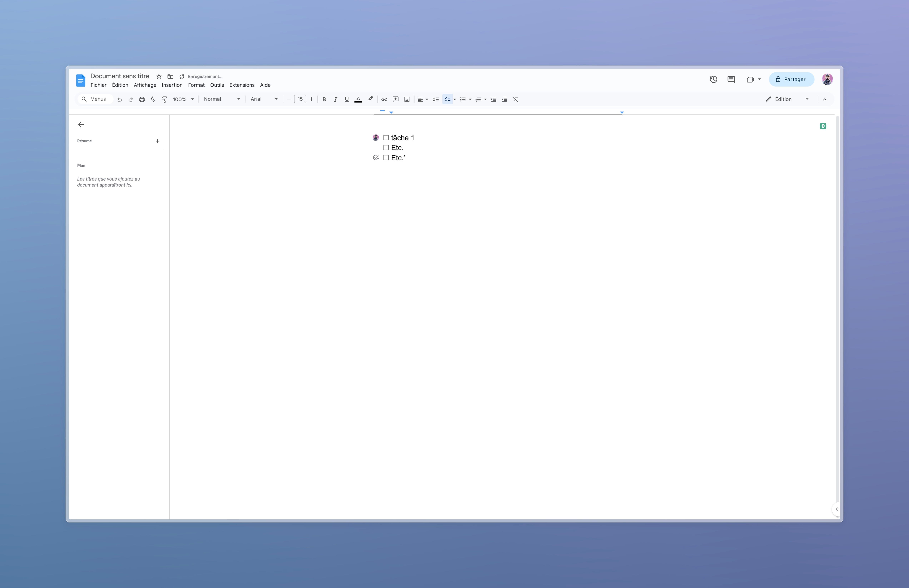Click the font size field showing 15

300,99
